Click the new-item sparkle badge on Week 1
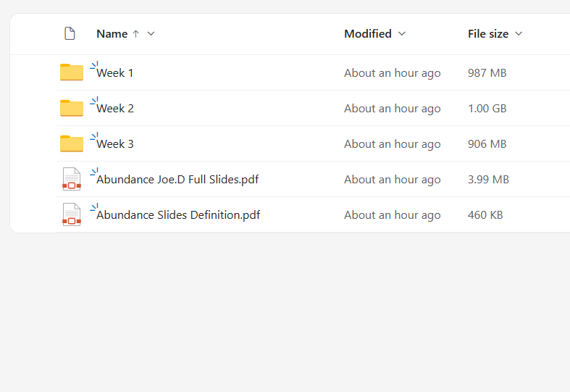This screenshot has height=392, width=570. (x=94, y=65)
